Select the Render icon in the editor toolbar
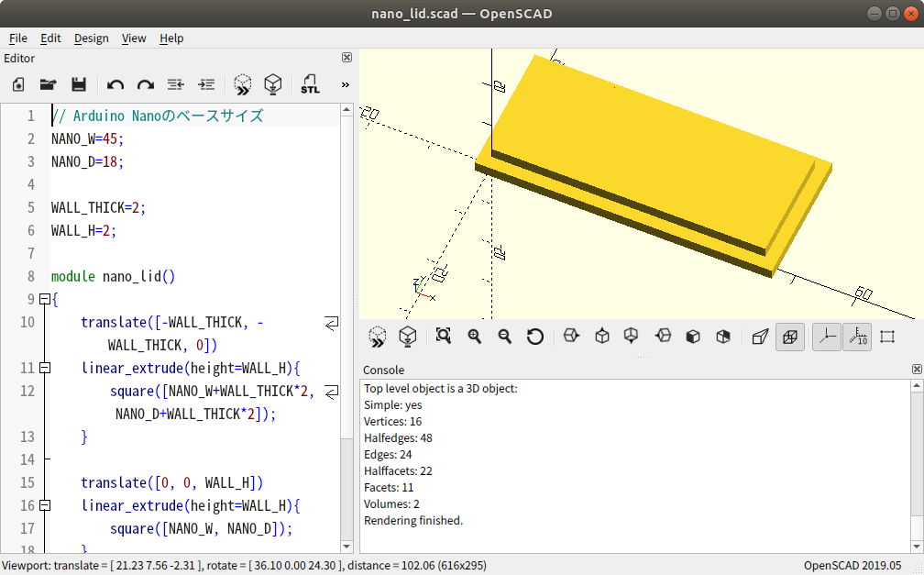 pyautogui.click(x=272, y=83)
